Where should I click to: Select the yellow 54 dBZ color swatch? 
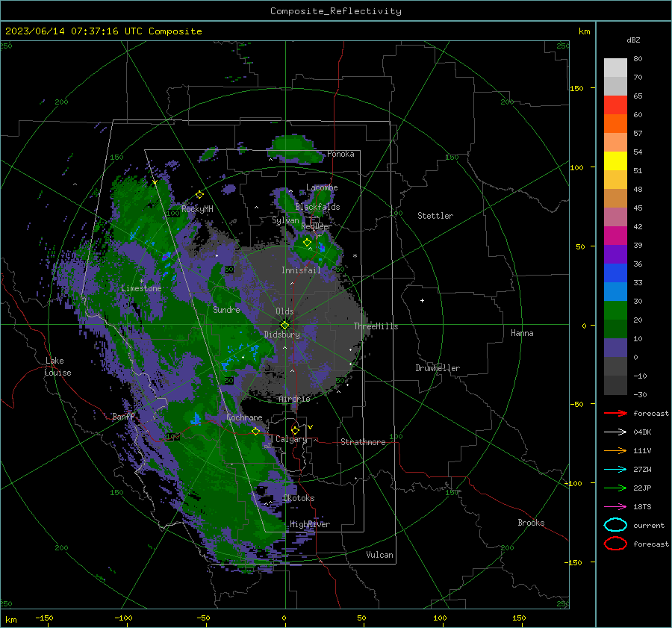click(x=615, y=161)
